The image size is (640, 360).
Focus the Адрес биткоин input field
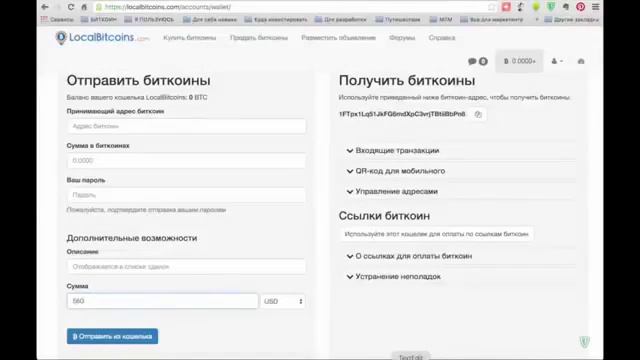point(186,126)
